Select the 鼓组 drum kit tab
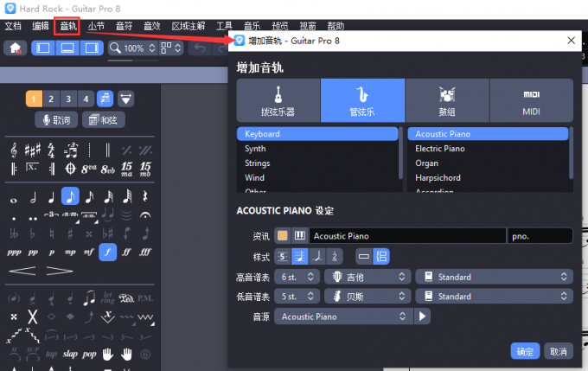 [447, 100]
